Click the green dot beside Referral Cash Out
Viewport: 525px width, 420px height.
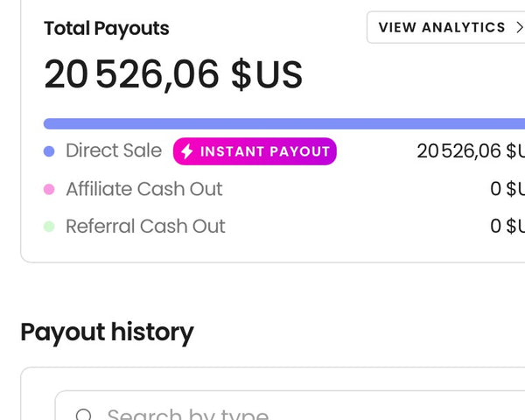tap(49, 227)
